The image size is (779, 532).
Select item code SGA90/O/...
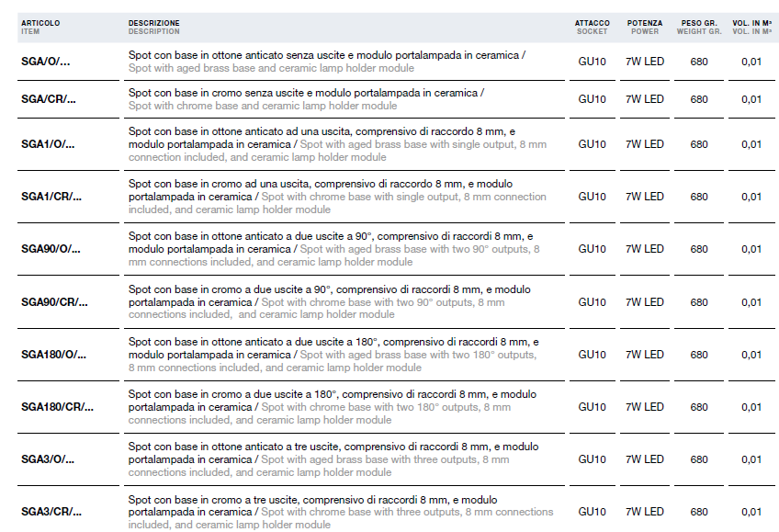pos(51,249)
